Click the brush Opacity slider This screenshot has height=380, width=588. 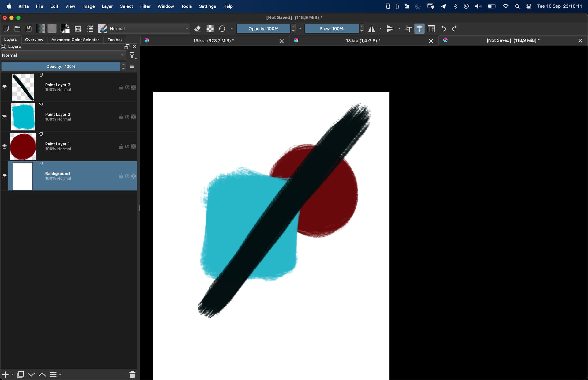pos(263,29)
